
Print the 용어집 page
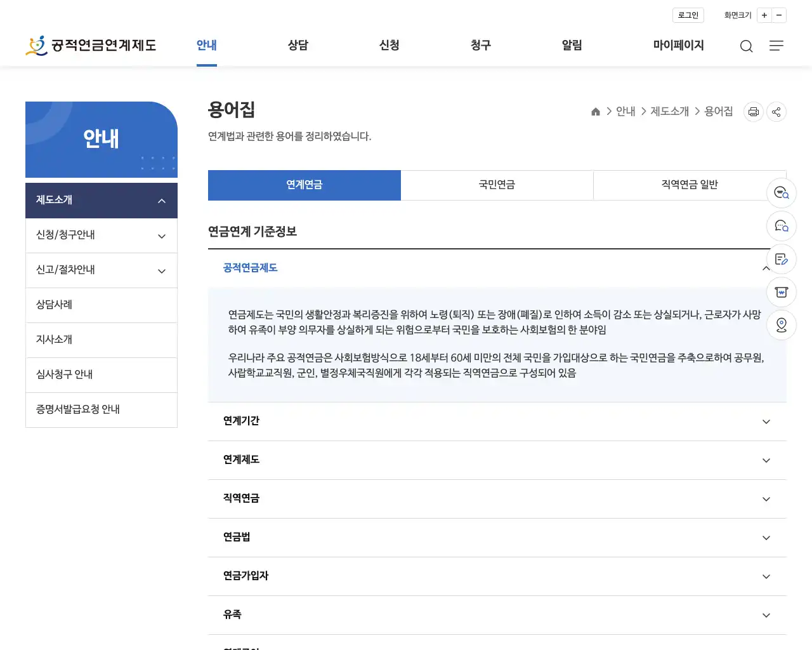[x=753, y=111]
